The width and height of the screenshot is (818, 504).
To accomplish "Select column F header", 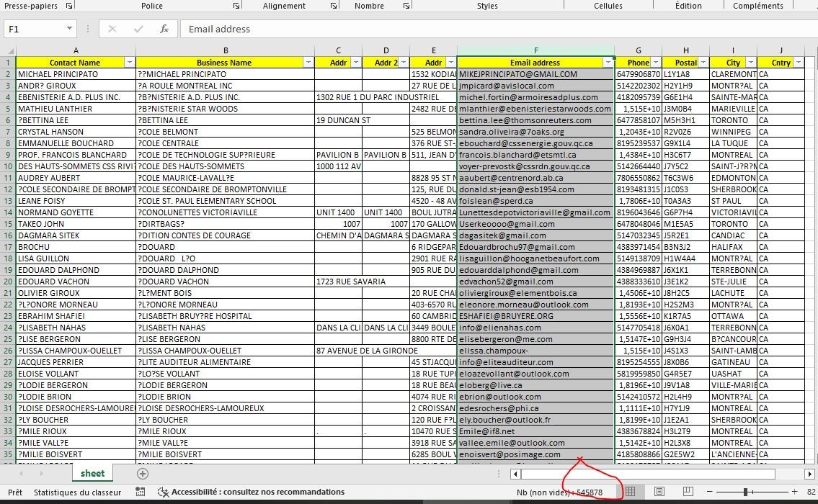I will click(535, 50).
